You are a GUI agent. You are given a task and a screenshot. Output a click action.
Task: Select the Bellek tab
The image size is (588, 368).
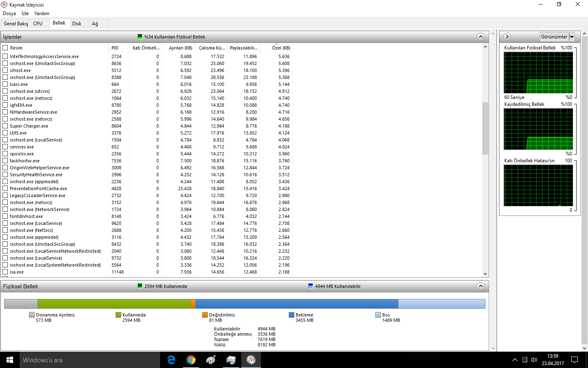click(59, 23)
